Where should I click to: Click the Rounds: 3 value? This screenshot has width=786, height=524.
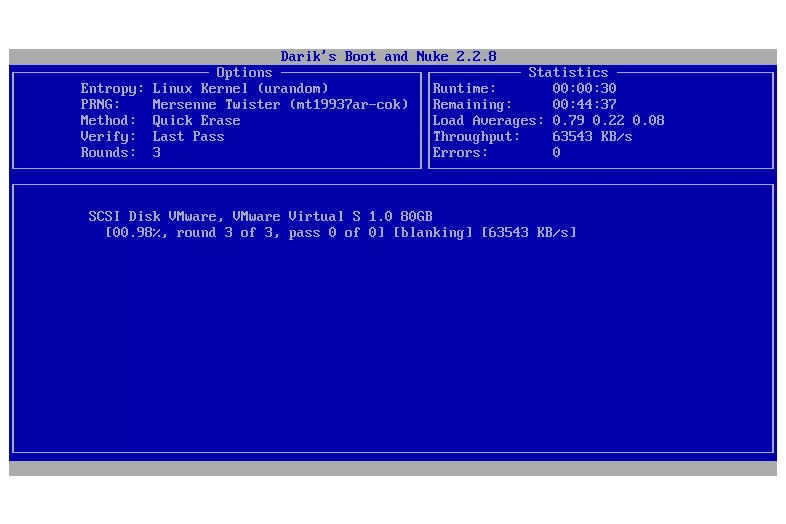[156, 152]
